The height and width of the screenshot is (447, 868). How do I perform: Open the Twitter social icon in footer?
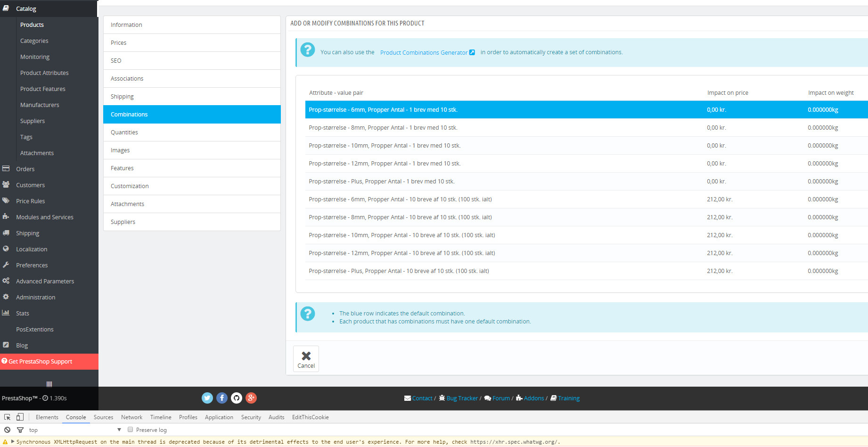(207, 398)
